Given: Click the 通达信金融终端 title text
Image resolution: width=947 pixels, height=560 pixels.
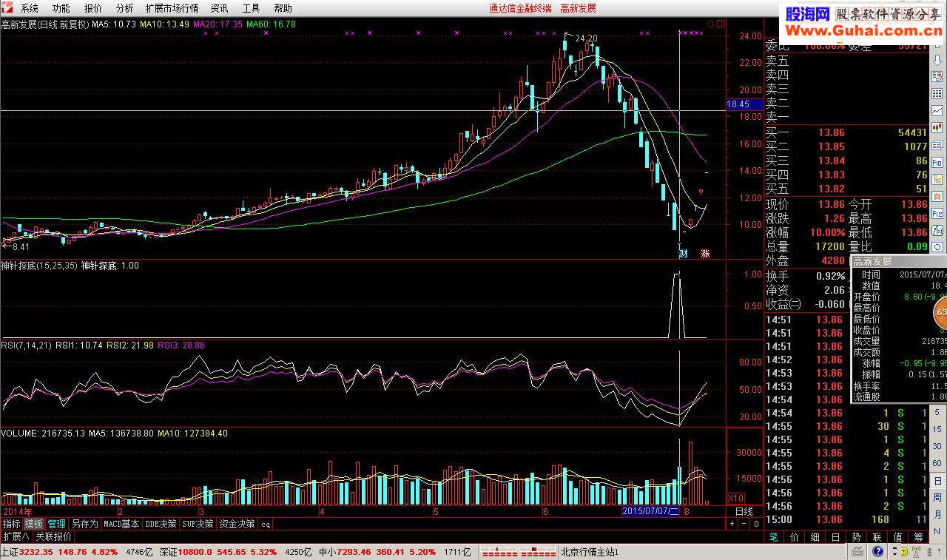Looking at the screenshot, I should pos(521,8).
